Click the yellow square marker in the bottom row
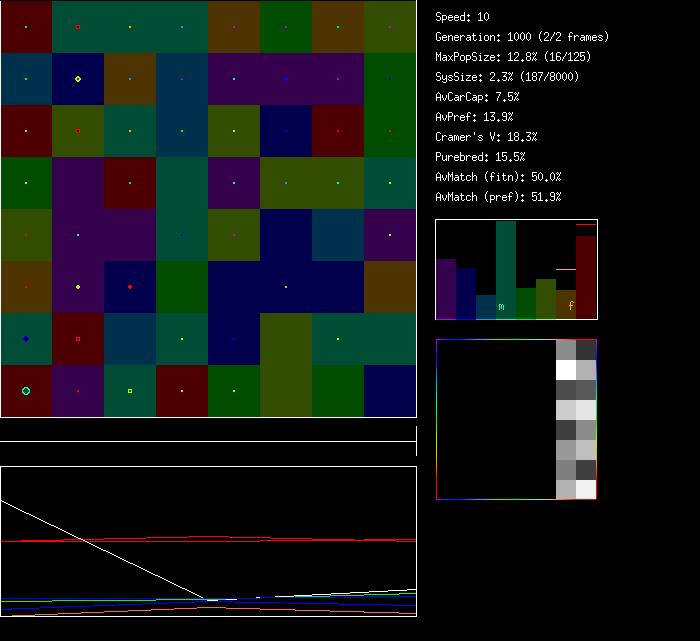700x641 pixels. coord(130,391)
